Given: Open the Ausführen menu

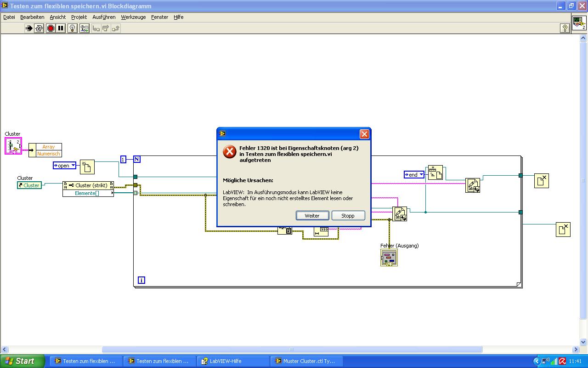Looking at the screenshot, I should click(x=104, y=17).
